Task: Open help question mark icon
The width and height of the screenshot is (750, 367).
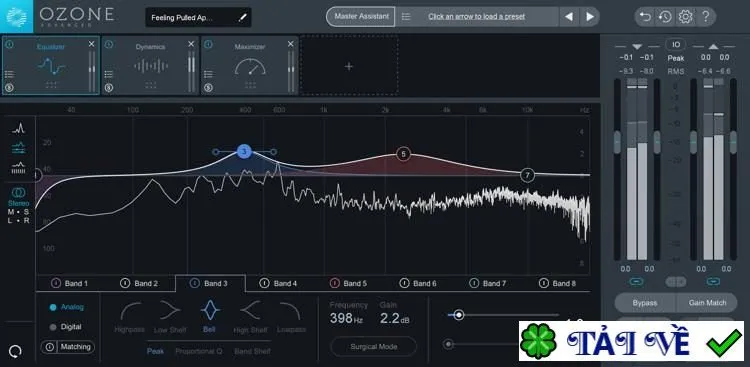Action: coord(706,17)
